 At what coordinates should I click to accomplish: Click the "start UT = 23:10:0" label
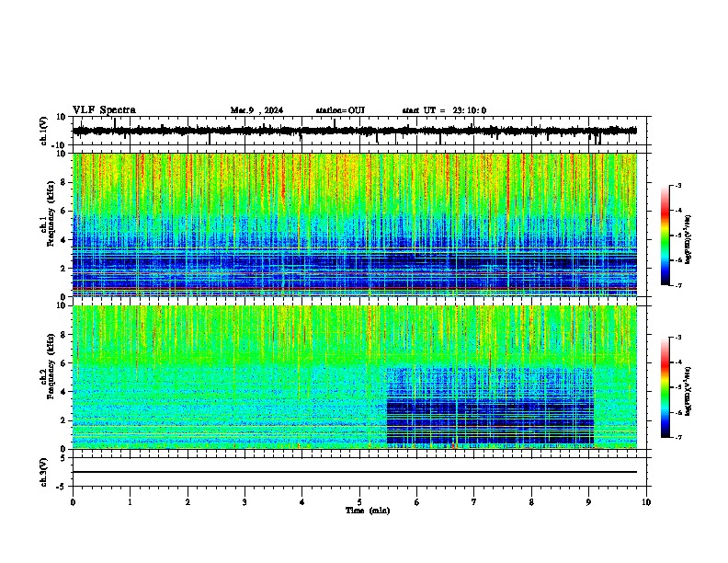click(444, 110)
